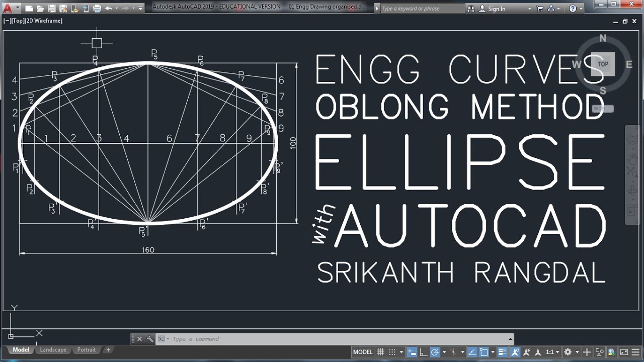Click the MODEL space button in status bar
Screen dimensions: 644x362
coord(363,352)
